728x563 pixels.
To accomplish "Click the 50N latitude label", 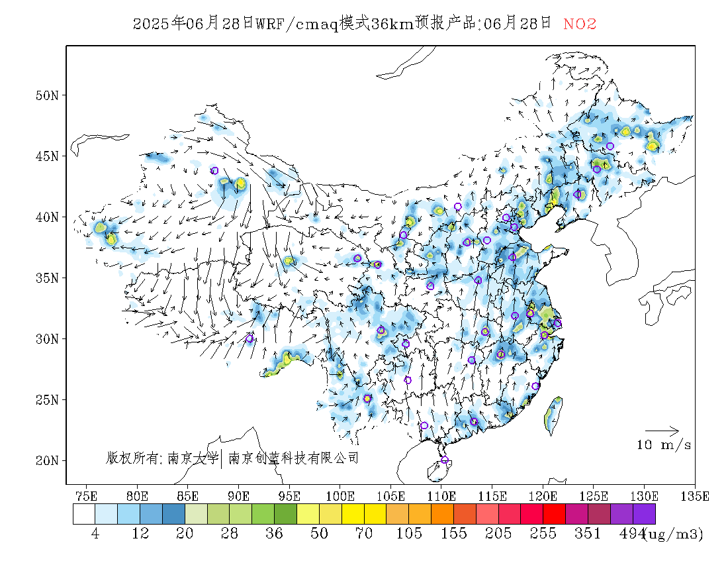I will coord(47,95).
